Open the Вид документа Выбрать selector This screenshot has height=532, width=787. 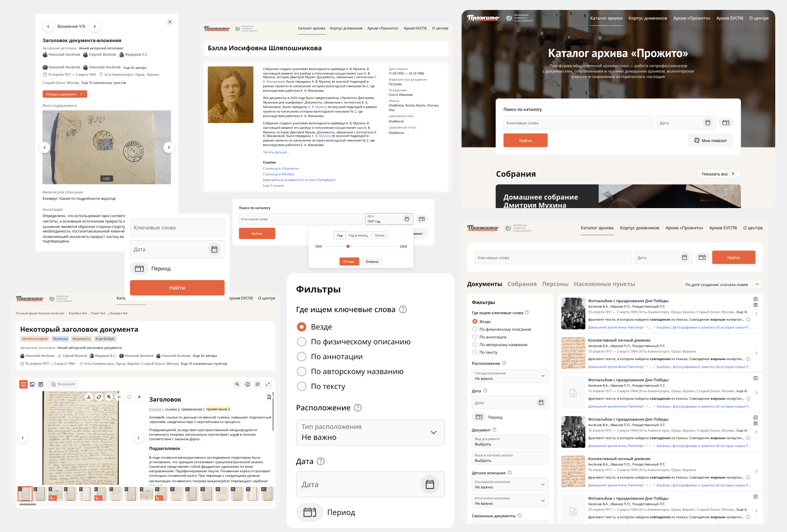(x=510, y=441)
